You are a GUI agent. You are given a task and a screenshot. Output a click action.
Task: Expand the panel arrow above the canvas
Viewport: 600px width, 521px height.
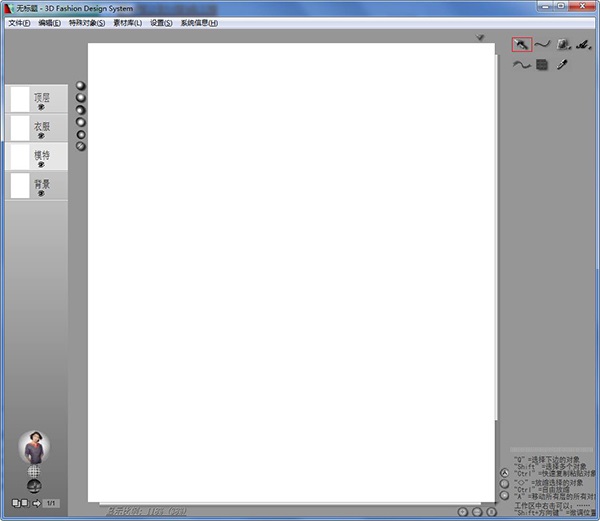480,37
